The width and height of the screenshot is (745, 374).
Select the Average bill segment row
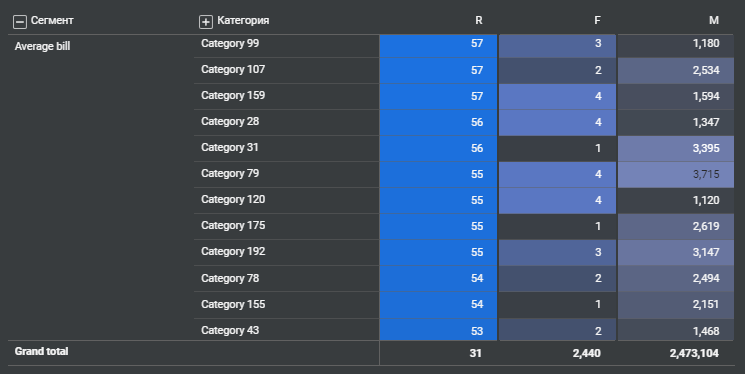tap(42, 47)
